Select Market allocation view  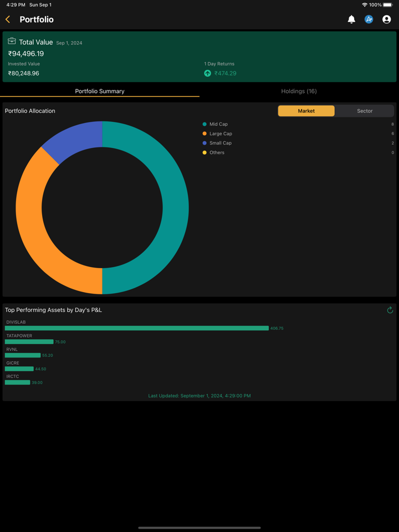click(306, 111)
